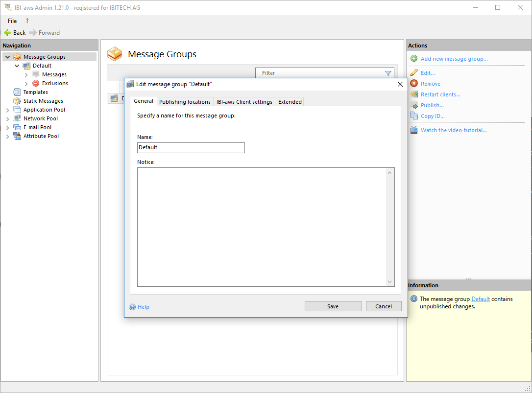Expand the Messages tree node
The width and height of the screenshot is (532, 393).
point(26,74)
